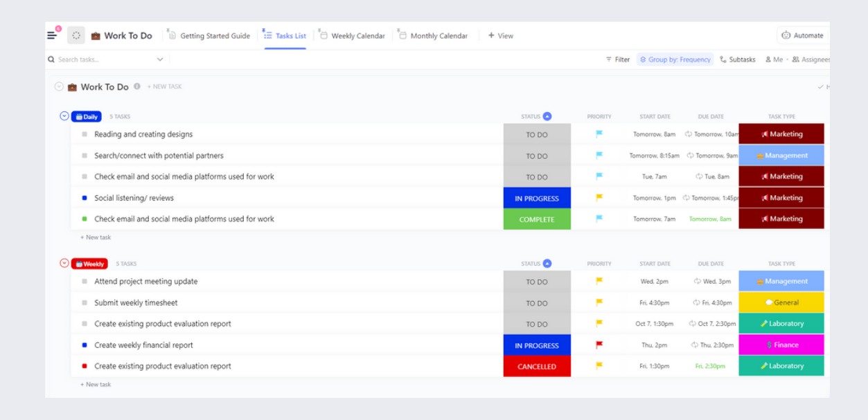Click yellow priority flag on Social listening task
Screen dimensions: 868x420
599,198
